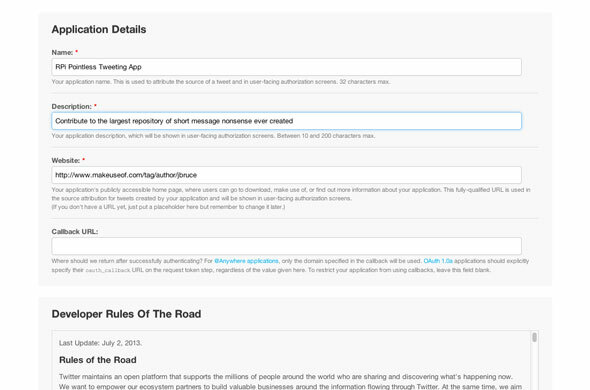590x390 pixels.
Task: Click the Developer Rules Of The Road heading
Action: pyautogui.click(x=126, y=314)
